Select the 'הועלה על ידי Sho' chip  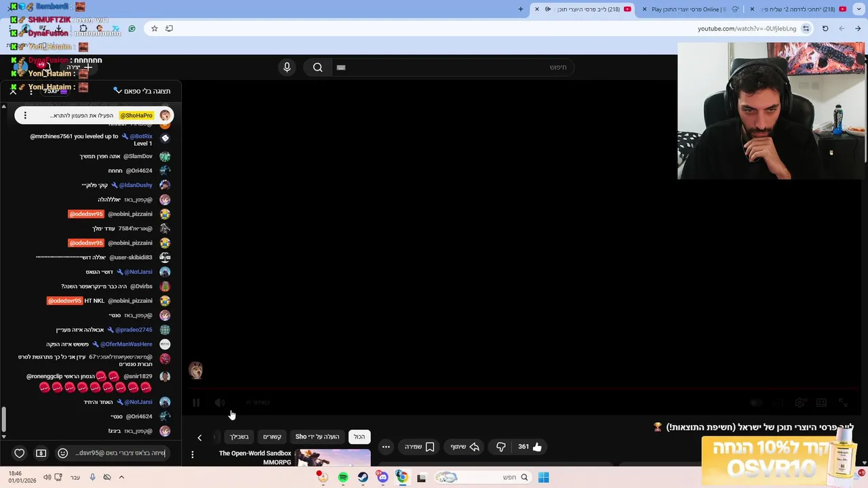click(317, 436)
